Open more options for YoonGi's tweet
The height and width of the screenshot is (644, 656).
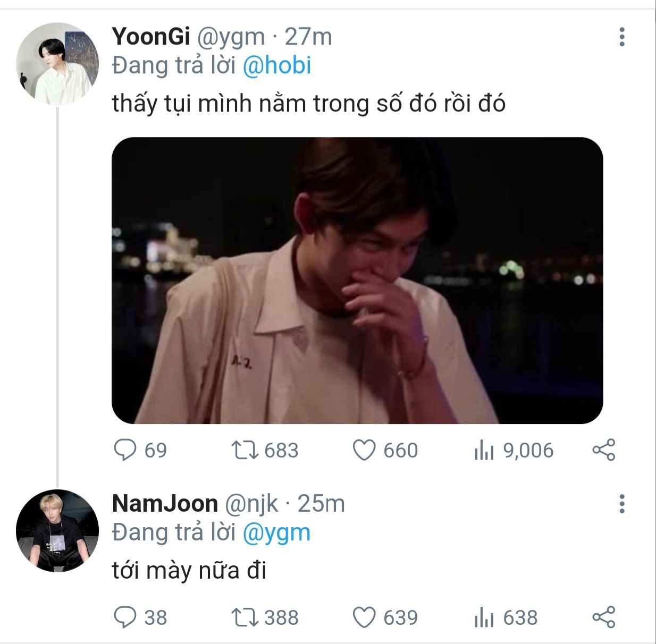pos(621,37)
